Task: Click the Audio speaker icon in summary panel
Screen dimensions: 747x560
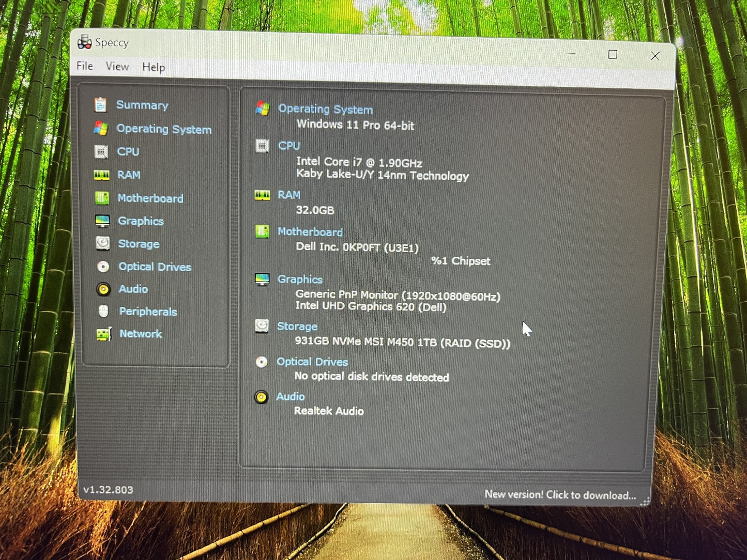Action: click(x=262, y=397)
